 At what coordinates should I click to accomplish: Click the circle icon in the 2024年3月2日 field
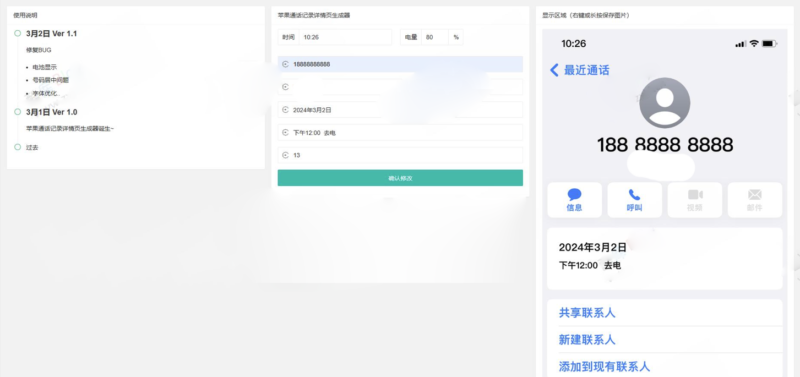[x=285, y=110]
